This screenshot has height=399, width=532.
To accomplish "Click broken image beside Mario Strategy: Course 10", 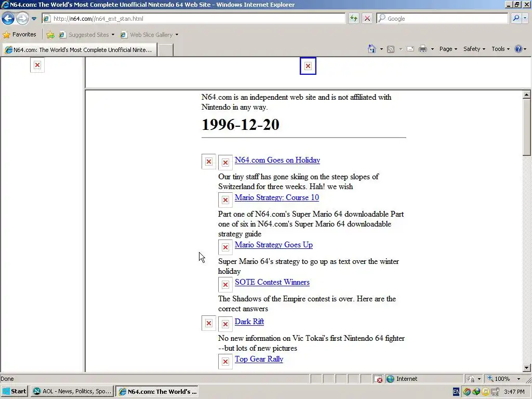I will coord(225,200).
